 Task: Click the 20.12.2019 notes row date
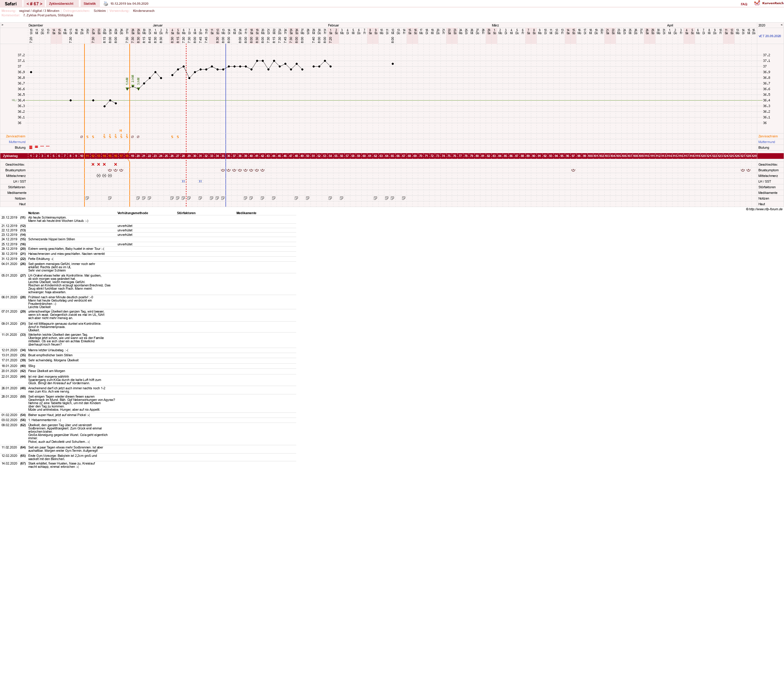(9, 217)
